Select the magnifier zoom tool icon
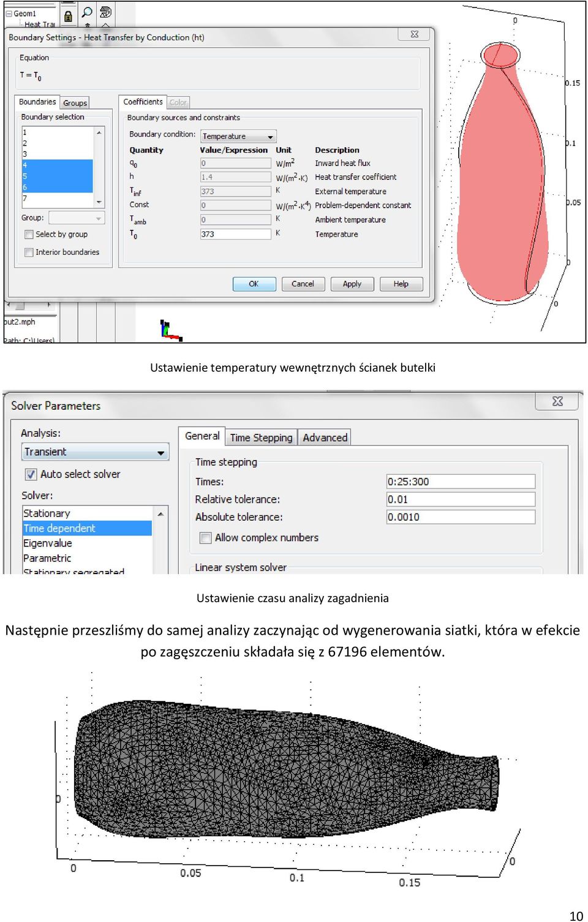This screenshot has width=588, height=922. pyautogui.click(x=87, y=12)
